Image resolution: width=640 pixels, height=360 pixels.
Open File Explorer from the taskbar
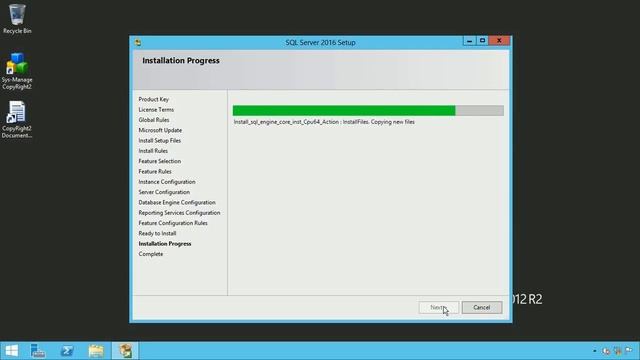[96, 351]
